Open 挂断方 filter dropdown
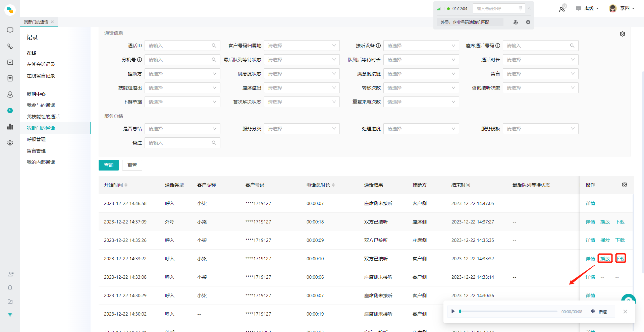 point(182,74)
